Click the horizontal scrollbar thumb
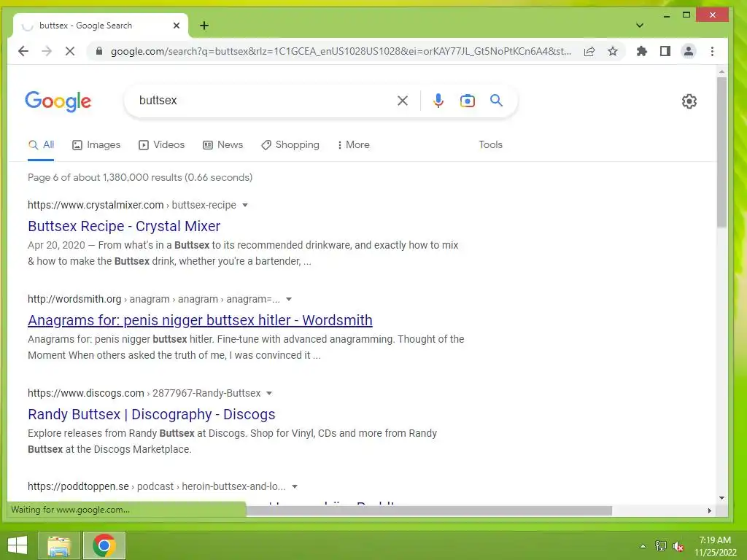This screenshot has height=560, width=747. pyautogui.click(x=429, y=510)
